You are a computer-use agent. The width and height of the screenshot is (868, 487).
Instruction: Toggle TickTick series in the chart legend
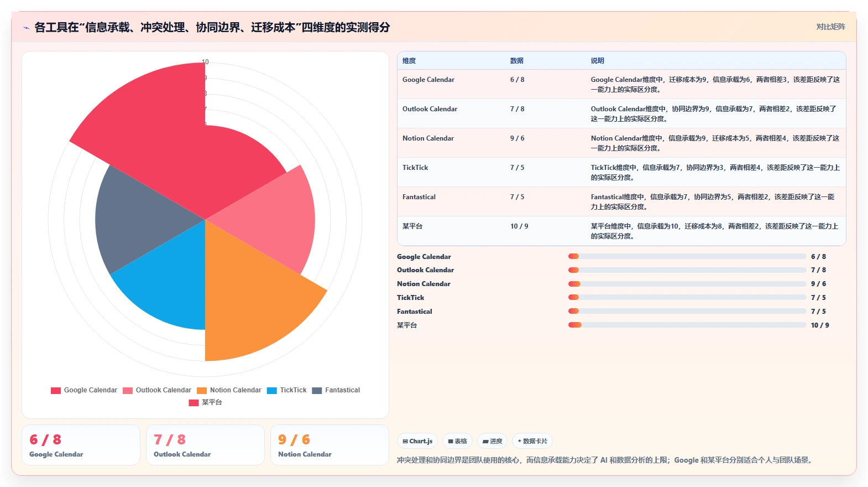click(x=286, y=390)
